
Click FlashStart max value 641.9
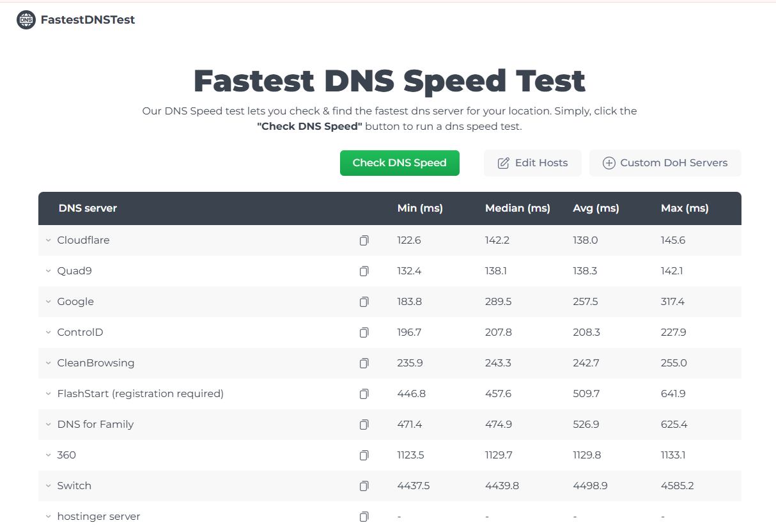(673, 394)
